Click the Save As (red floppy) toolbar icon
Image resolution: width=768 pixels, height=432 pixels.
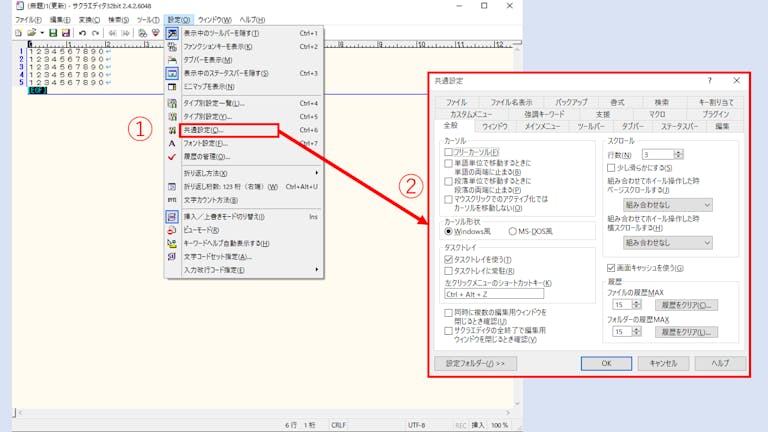[66, 33]
